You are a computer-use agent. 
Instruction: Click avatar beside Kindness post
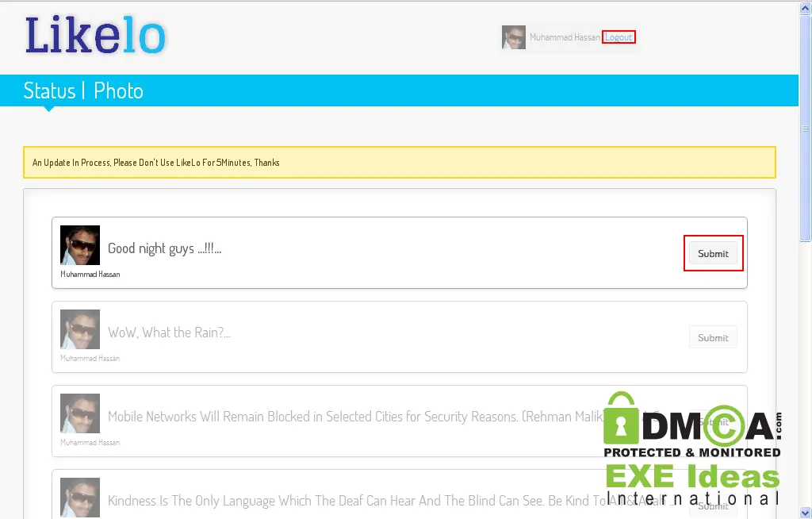click(x=80, y=498)
